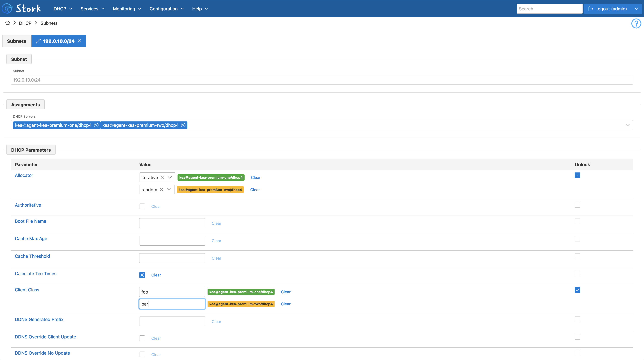Click Logout (admin) button
The image size is (644, 360).
pos(608,9)
